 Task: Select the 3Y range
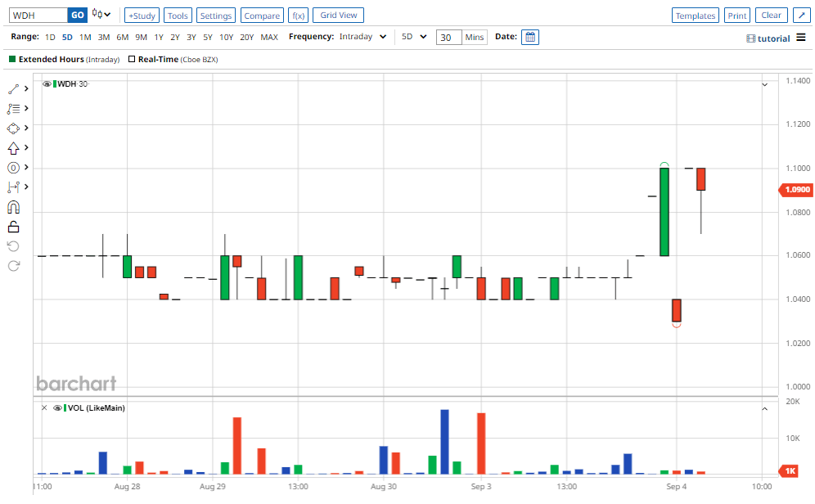(x=191, y=38)
